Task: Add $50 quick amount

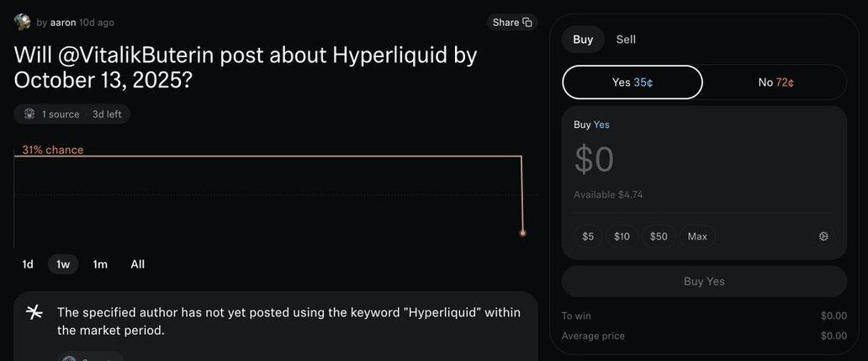Action: point(659,236)
